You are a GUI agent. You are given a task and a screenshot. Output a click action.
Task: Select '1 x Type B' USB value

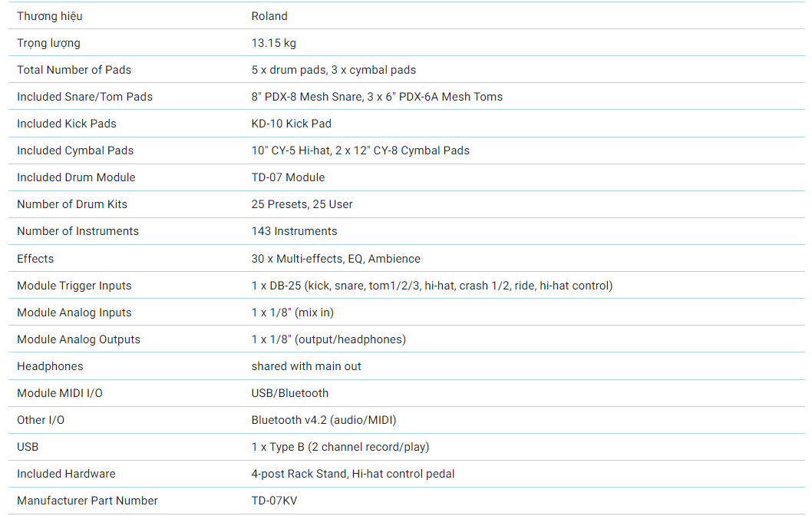pyautogui.click(x=340, y=448)
